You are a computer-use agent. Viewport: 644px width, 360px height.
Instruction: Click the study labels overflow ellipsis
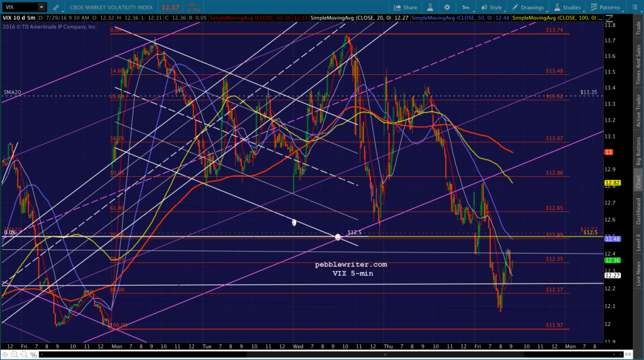click(x=601, y=18)
